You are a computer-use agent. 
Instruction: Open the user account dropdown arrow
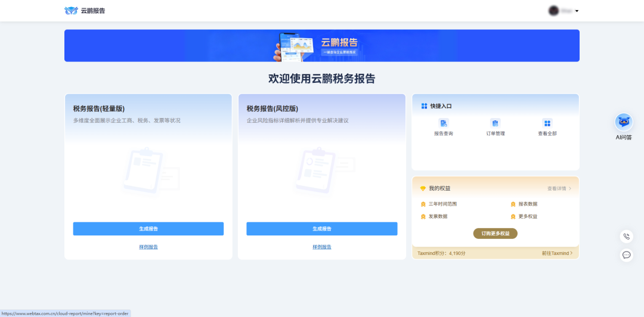577,11
